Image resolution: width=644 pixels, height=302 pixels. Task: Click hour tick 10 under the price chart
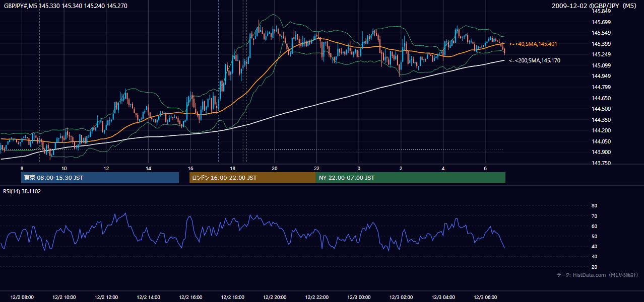[64, 168]
